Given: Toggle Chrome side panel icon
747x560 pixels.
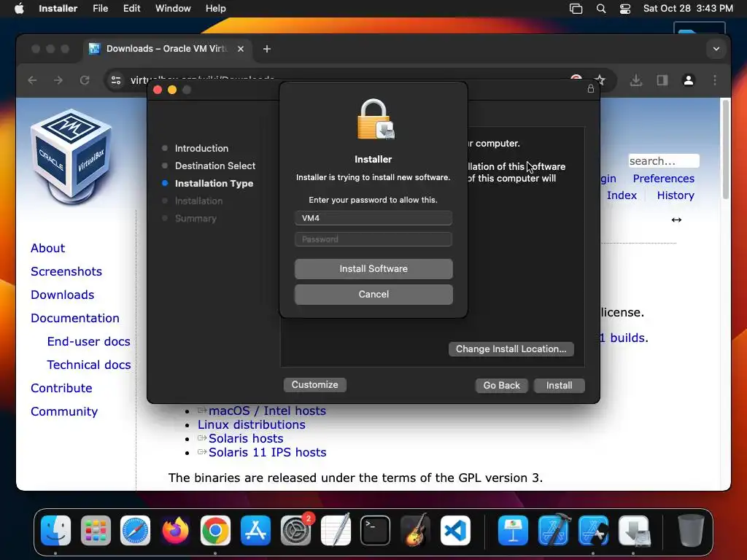Looking at the screenshot, I should (x=662, y=80).
